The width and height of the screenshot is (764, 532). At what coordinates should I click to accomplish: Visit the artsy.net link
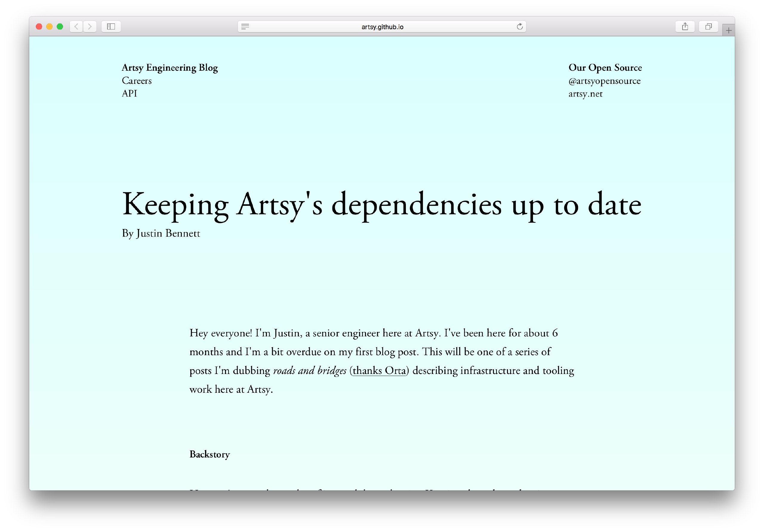(585, 94)
